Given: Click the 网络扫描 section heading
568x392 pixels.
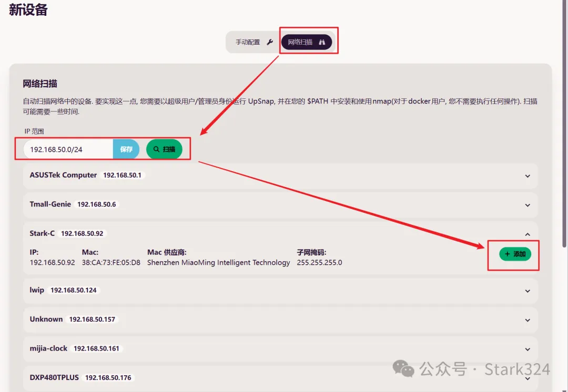Looking at the screenshot, I should (x=40, y=84).
